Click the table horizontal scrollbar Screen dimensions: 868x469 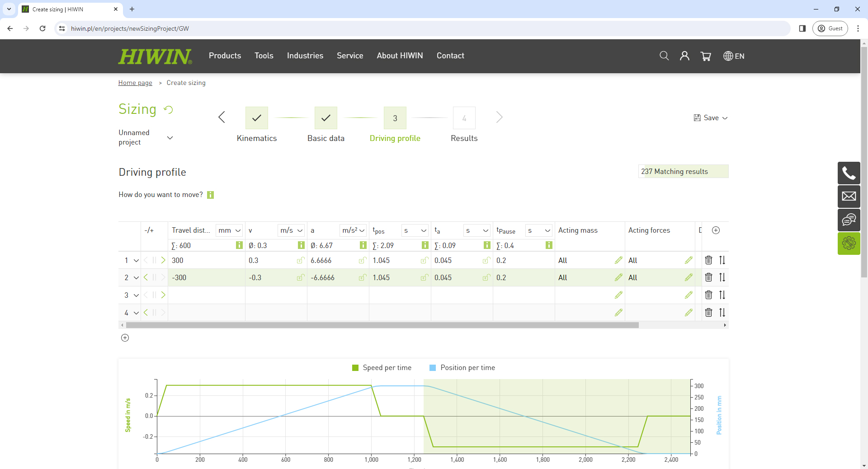pyautogui.click(x=382, y=325)
